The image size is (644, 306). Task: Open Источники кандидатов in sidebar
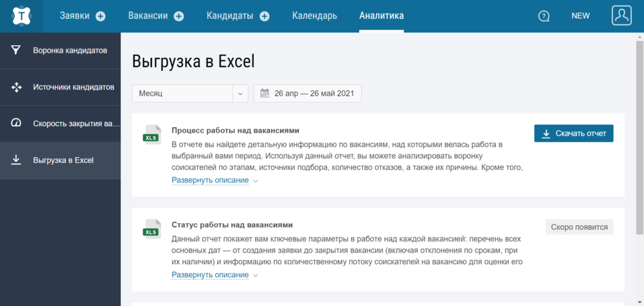[x=61, y=87]
